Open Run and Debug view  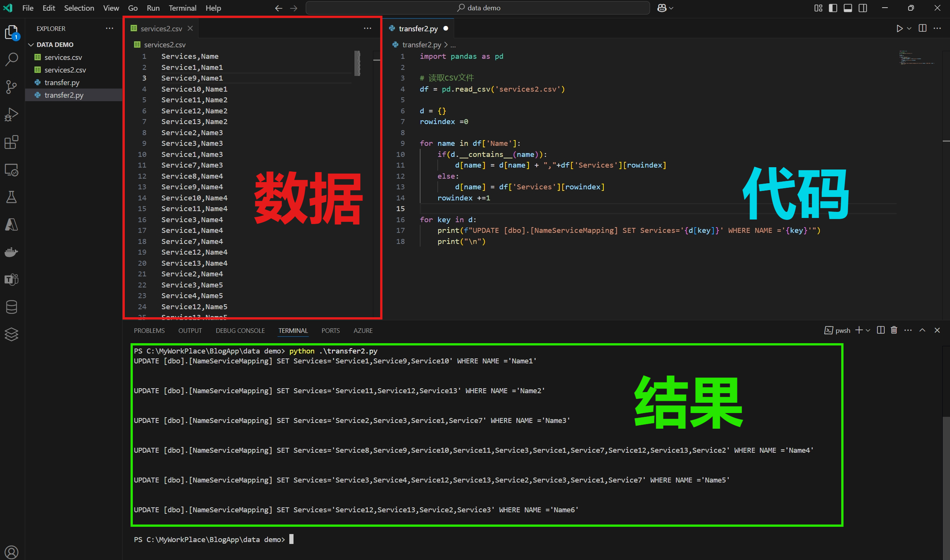tap(11, 115)
